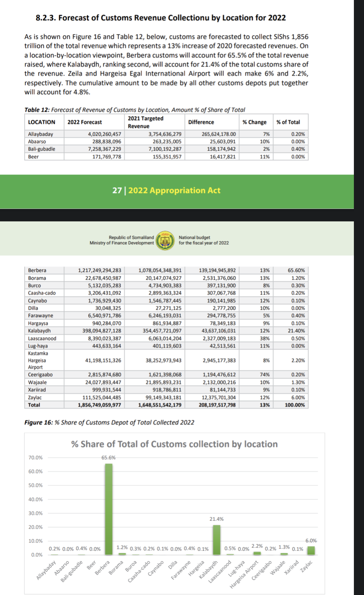Click Zaylac's 6.00% share cell
364x595 pixels.
[x=298, y=398]
